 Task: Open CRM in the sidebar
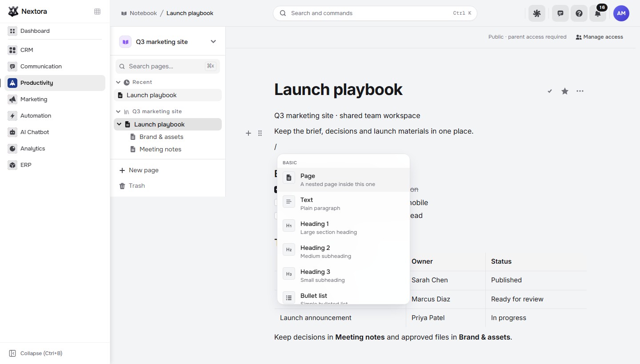[55, 50]
